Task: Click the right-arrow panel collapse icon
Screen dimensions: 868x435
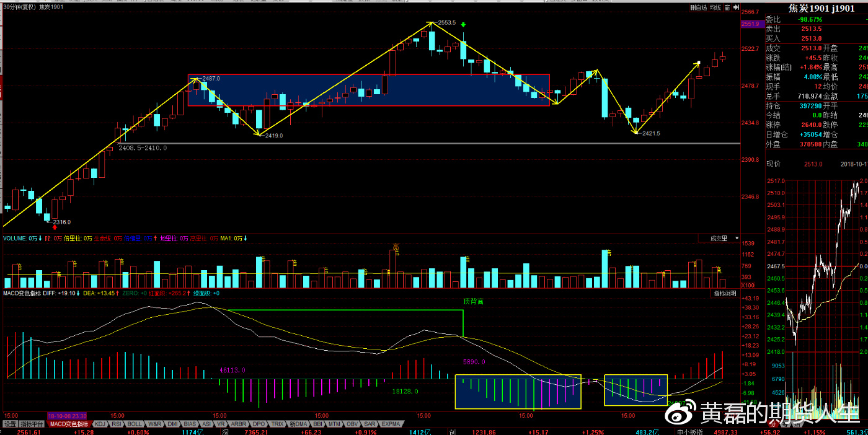Action: pos(736,8)
